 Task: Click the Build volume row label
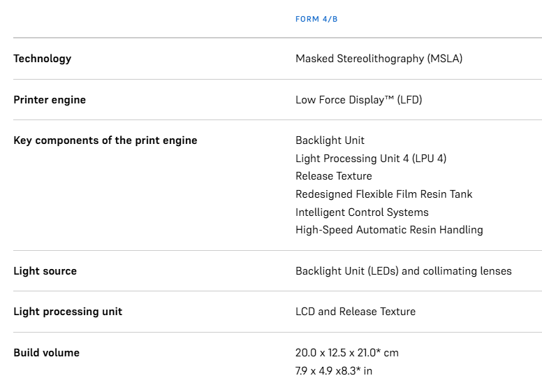coord(46,353)
